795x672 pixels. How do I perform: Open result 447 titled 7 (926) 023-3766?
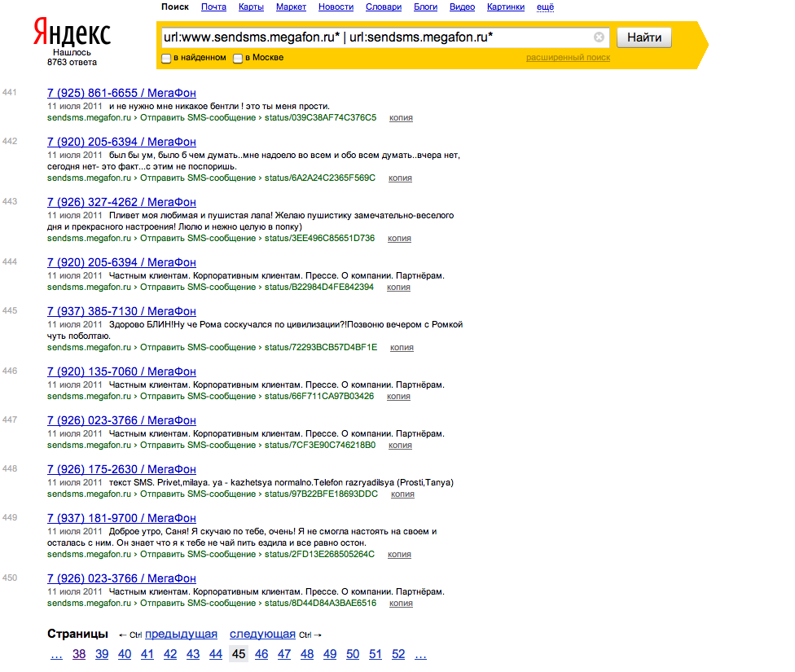121,420
